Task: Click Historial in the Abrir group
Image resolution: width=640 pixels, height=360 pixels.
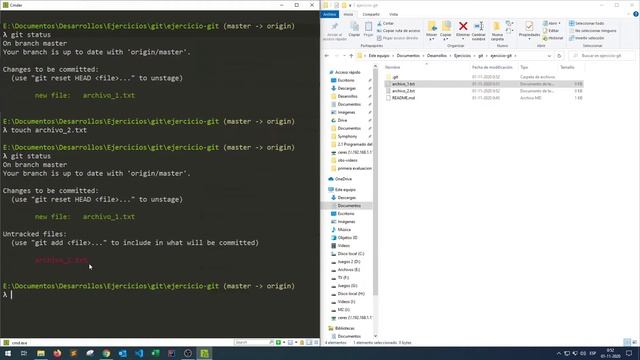Action: click(x=553, y=38)
